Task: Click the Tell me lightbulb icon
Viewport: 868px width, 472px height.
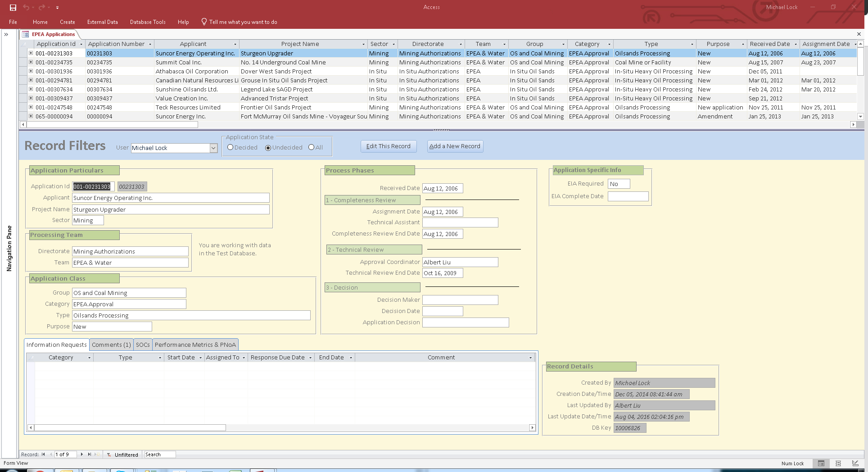Action: coord(204,22)
